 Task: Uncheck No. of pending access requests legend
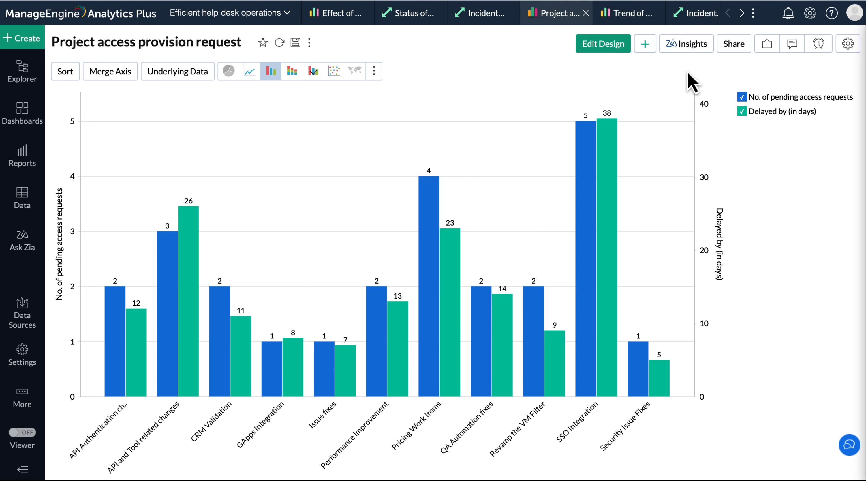point(742,97)
